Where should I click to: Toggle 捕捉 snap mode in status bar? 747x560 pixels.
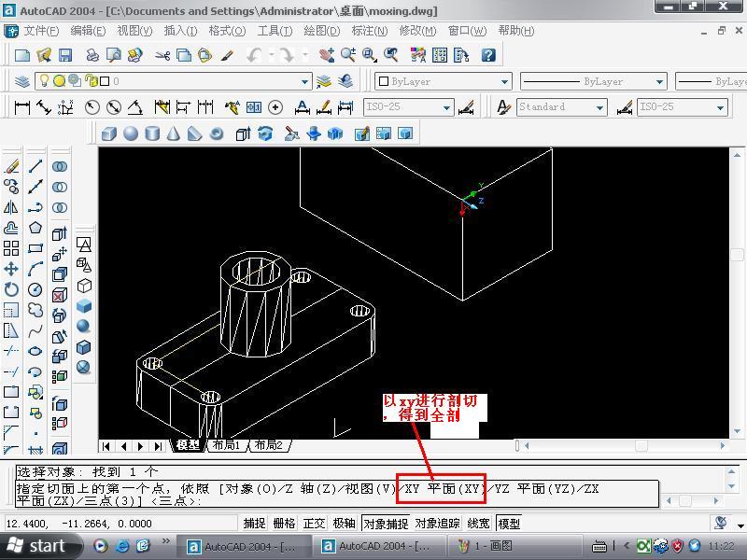254,524
